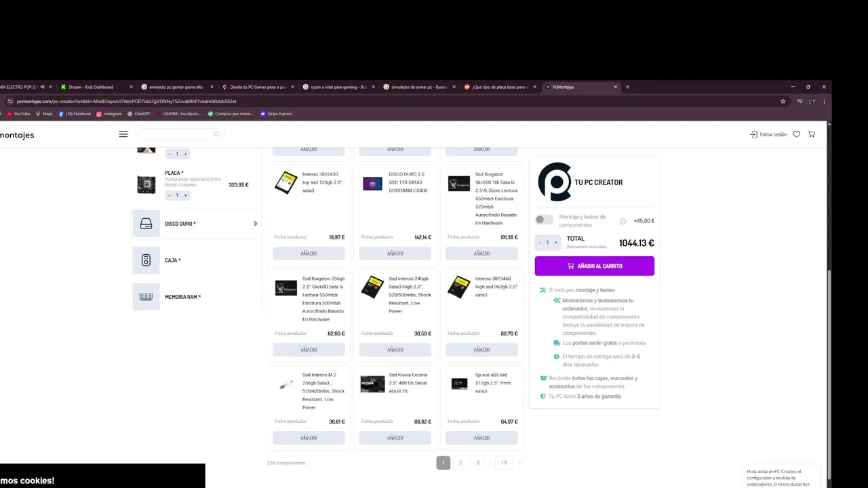Screen dimensions: 868x488
Task: Open Facebook bookmark
Action: 75,114
